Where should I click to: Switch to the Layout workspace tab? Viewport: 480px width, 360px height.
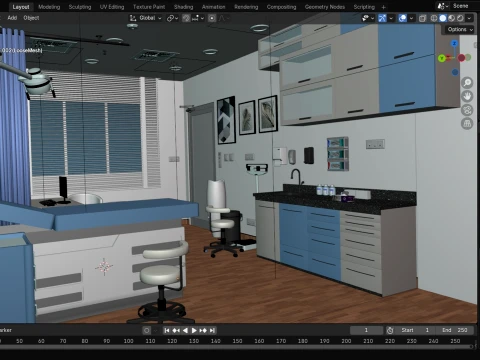(x=21, y=7)
